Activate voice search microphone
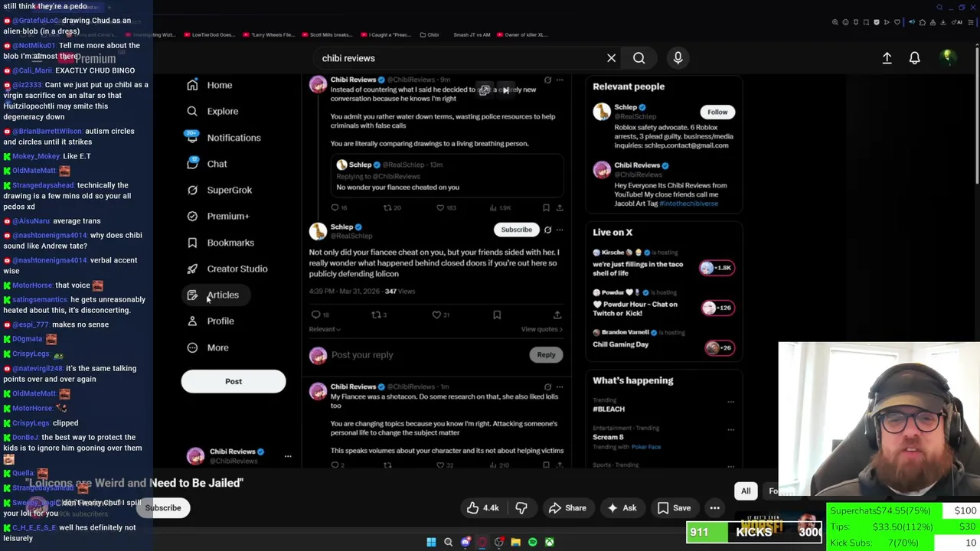980x551 pixels. (x=678, y=58)
